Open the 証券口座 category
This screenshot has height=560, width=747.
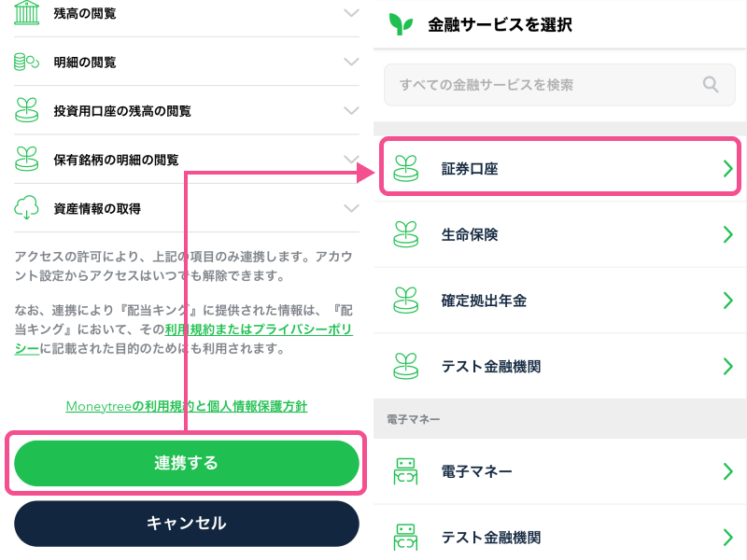tap(559, 169)
